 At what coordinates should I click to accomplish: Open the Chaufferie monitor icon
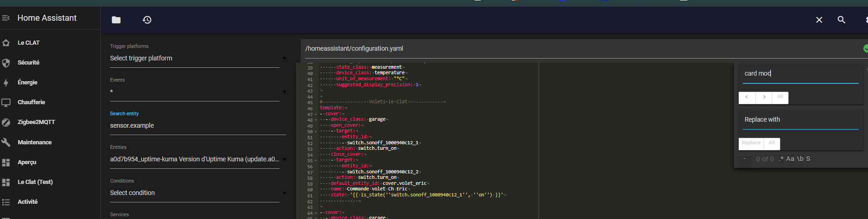(x=6, y=102)
